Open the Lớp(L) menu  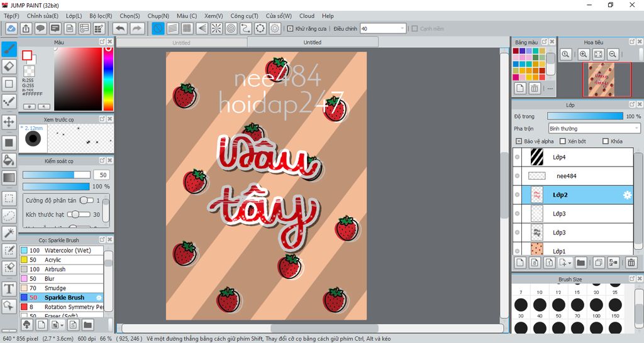tap(74, 16)
